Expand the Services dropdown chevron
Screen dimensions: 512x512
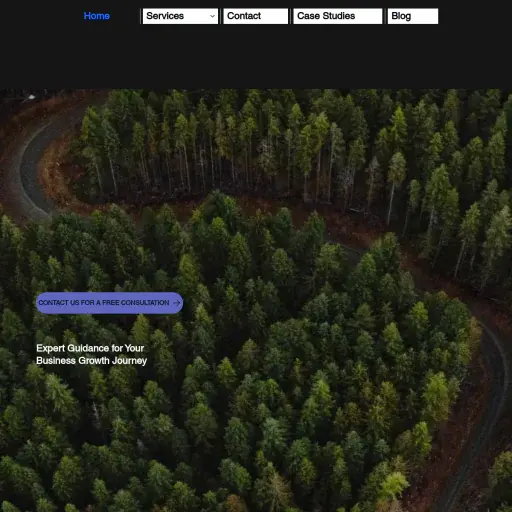point(212,16)
